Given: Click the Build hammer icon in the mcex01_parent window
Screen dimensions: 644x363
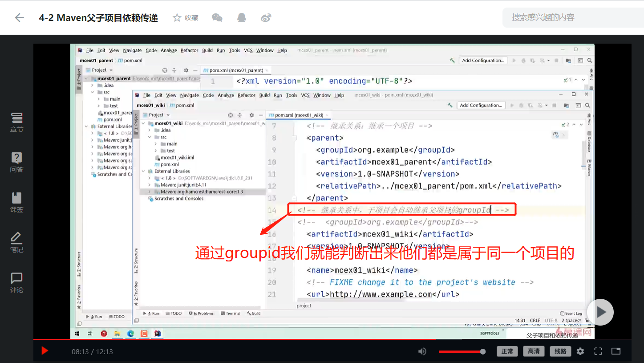Looking at the screenshot, I should (x=452, y=61).
